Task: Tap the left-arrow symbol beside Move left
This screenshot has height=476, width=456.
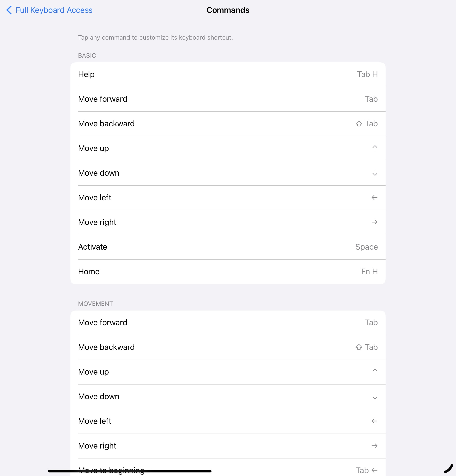Action: [x=375, y=198]
